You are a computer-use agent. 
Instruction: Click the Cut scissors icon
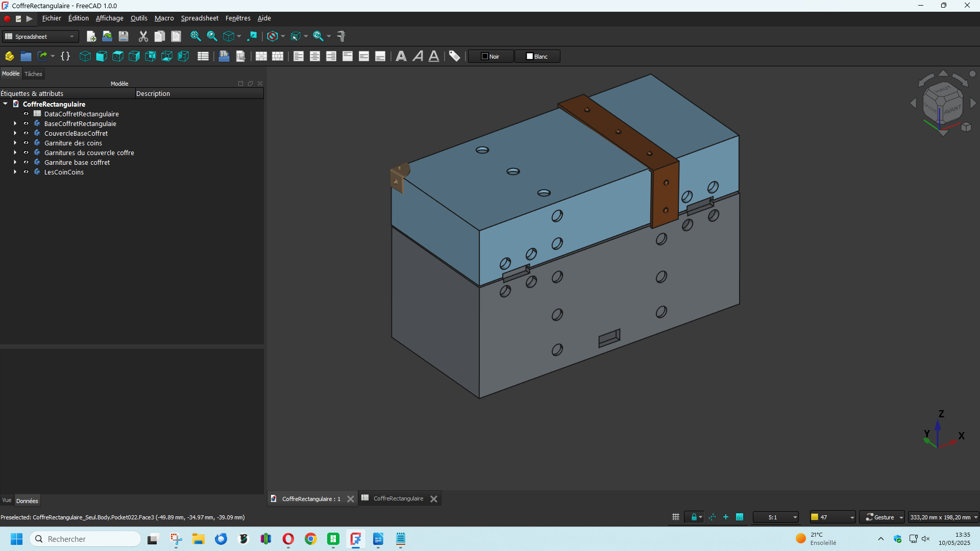coord(143,36)
